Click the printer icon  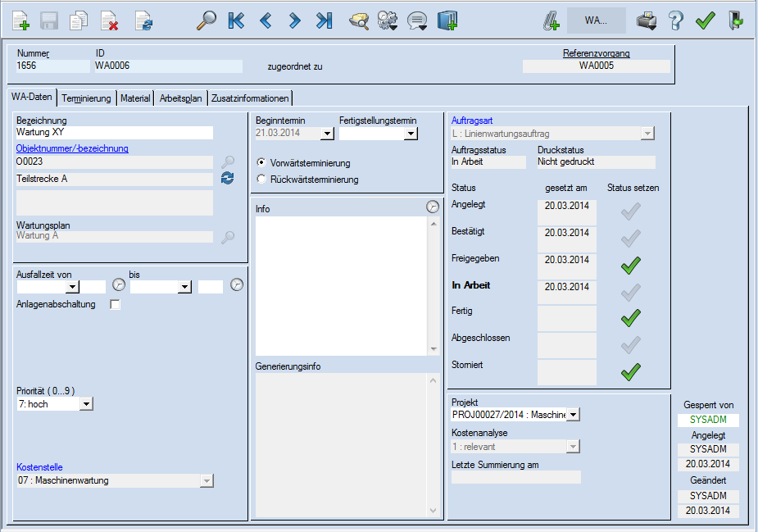[647, 21]
